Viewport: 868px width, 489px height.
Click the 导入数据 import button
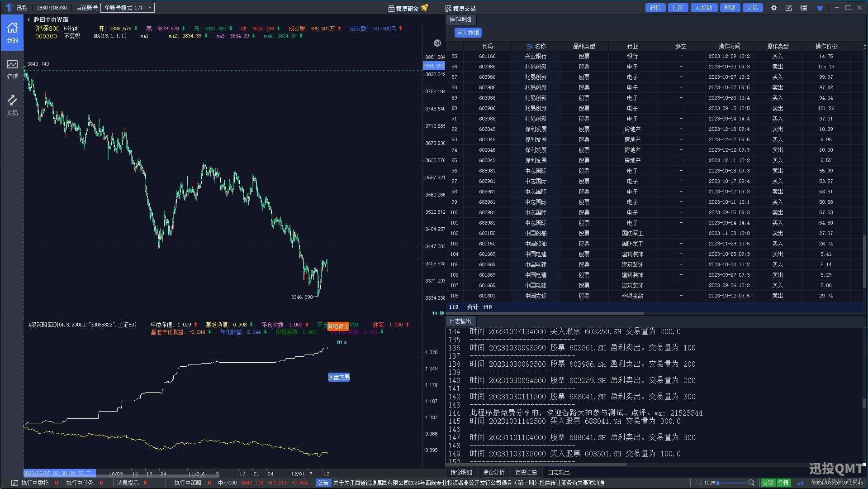[468, 33]
